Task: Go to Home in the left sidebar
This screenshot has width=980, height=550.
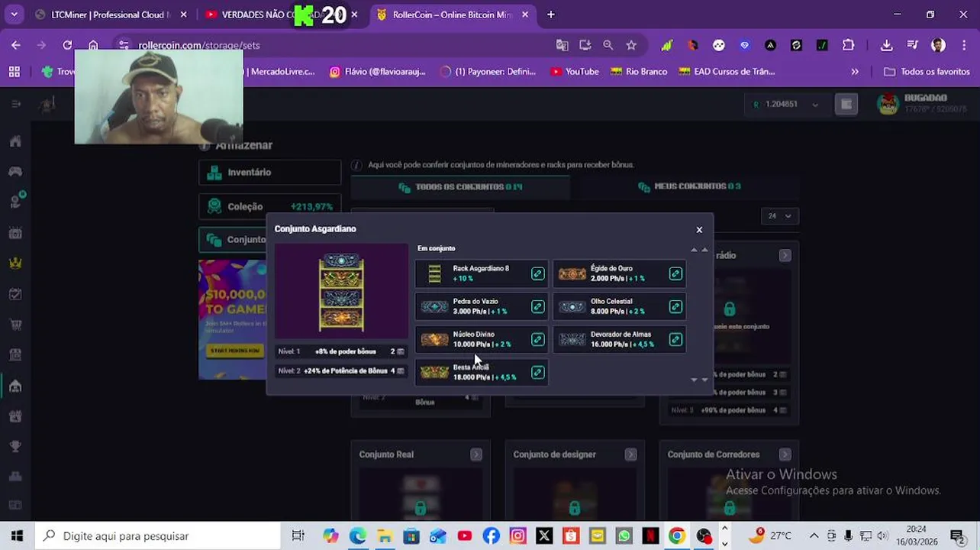Action: pyautogui.click(x=15, y=141)
